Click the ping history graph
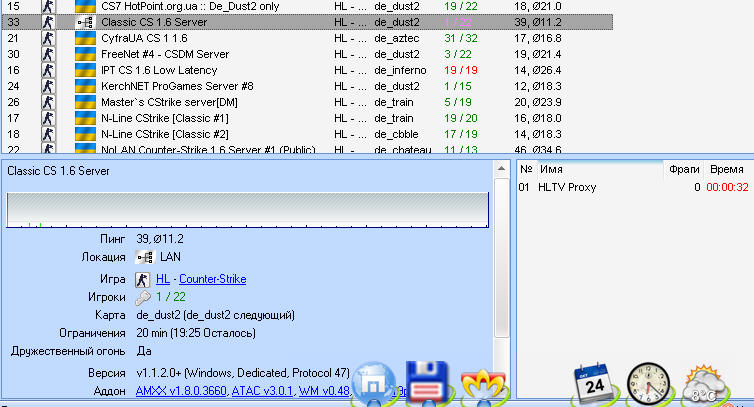This screenshot has height=407, width=754. click(x=248, y=210)
